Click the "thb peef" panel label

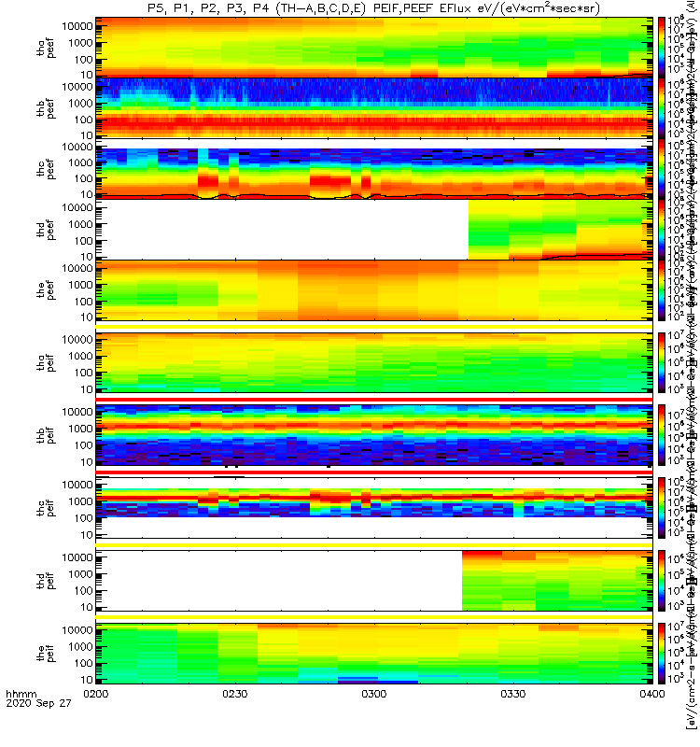46,108
